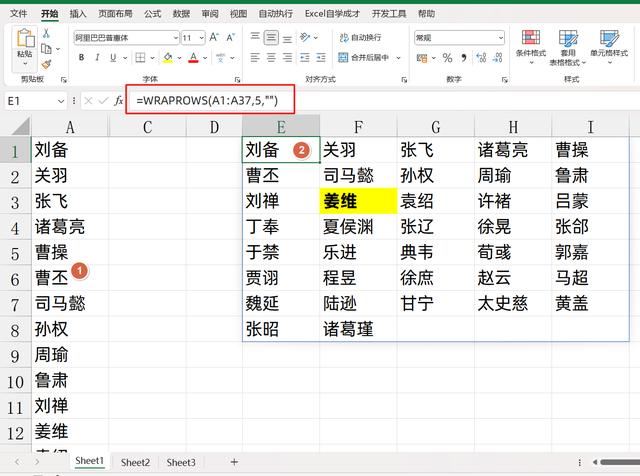Toggle 自动换行 wrap text
The width and height of the screenshot is (640, 476).
coord(360,38)
